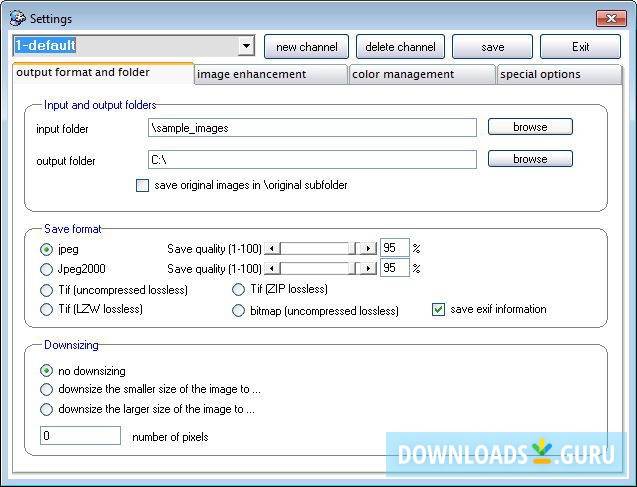Select the no downsizing option
The width and height of the screenshot is (637, 487).
46,370
